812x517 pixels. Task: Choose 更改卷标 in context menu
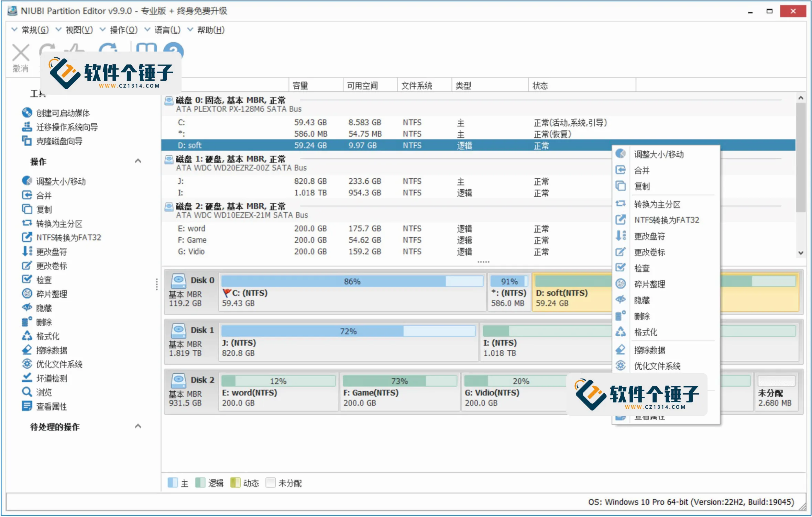click(x=666, y=252)
